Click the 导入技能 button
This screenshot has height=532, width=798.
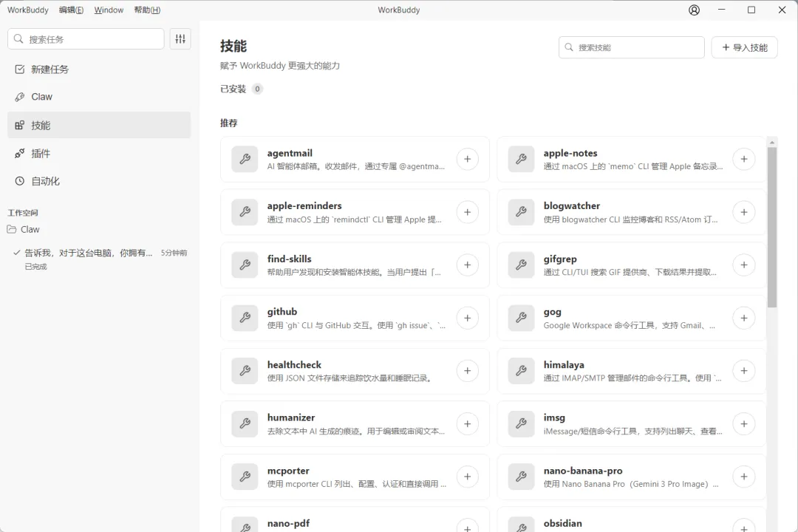pyautogui.click(x=744, y=47)
